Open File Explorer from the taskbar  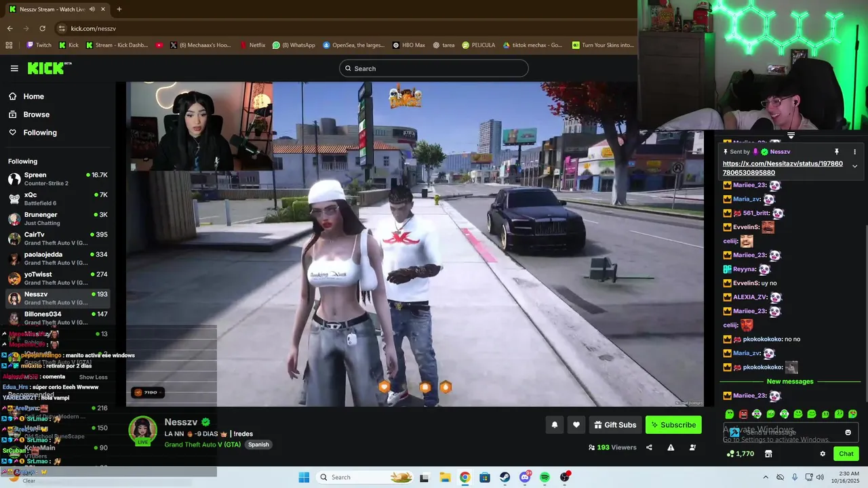[445, 477]
